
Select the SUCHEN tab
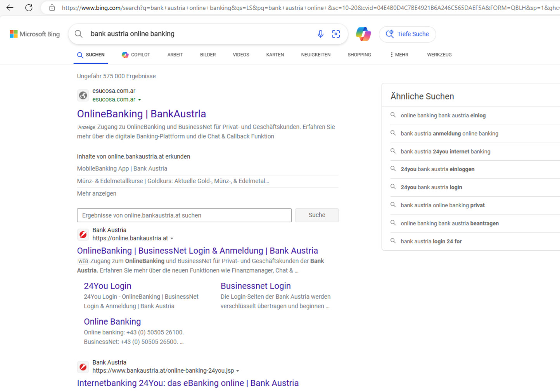pos(91,55)
